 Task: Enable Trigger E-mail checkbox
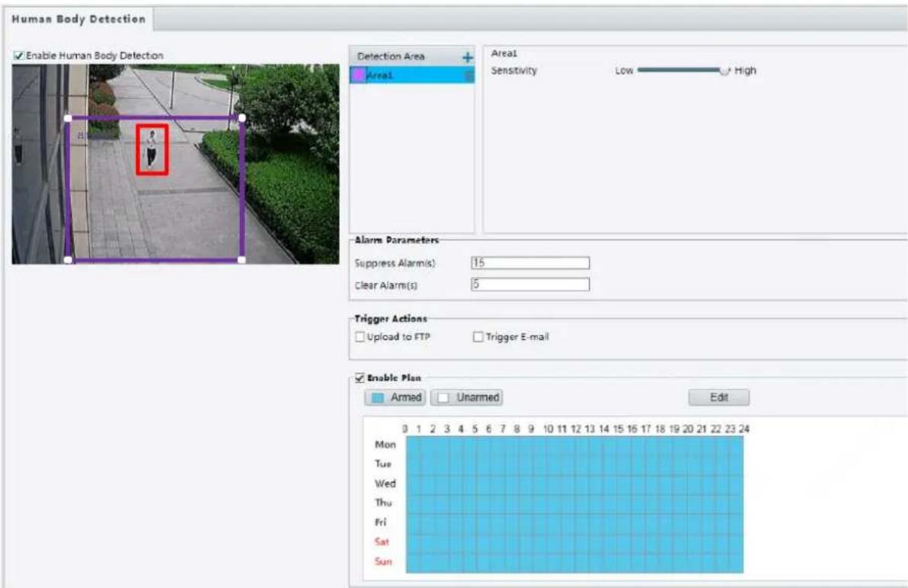(478, 336)
